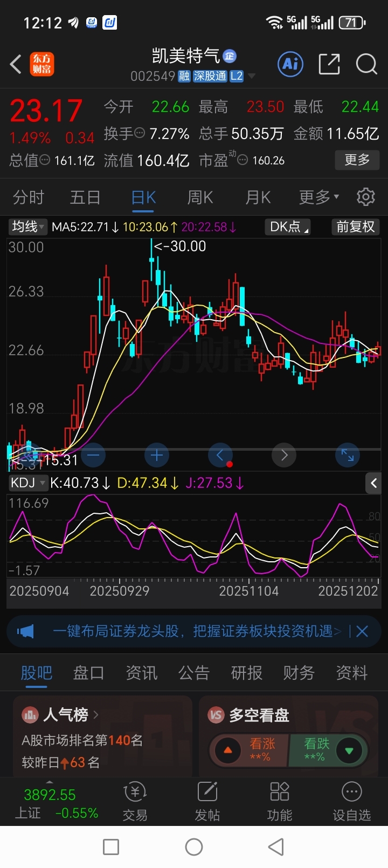Open 公告 announcements tab
388x868 pixels.
point(193,673)
